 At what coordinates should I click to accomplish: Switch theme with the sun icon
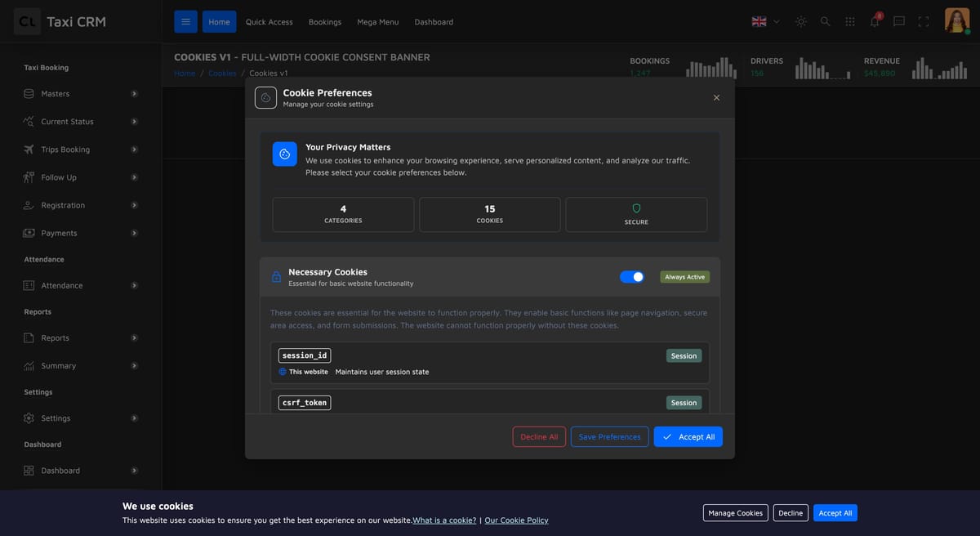pyautogui.click(x=801, y=22)
